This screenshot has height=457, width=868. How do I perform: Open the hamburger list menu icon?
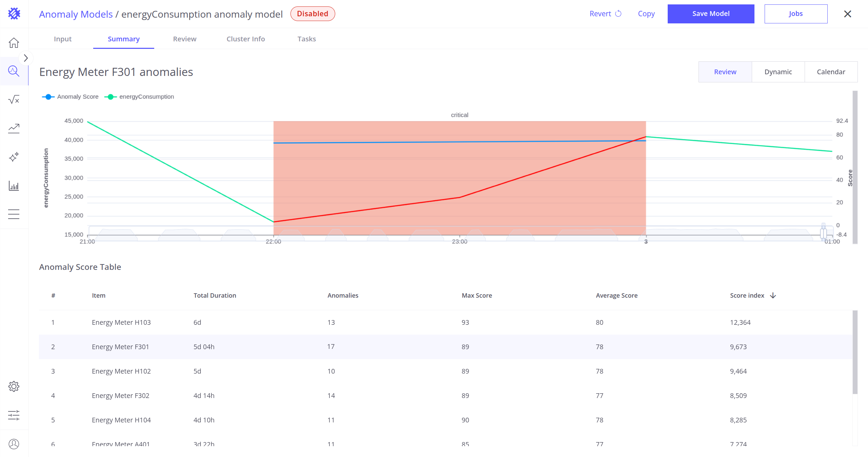tap(14, 214)
